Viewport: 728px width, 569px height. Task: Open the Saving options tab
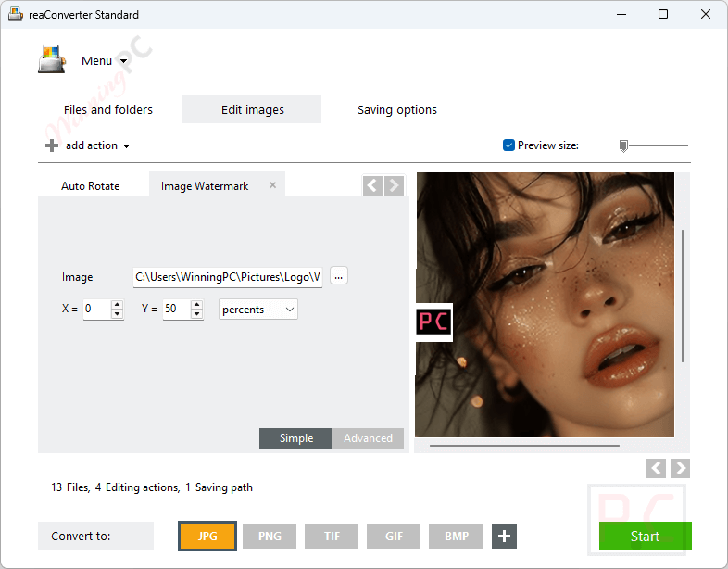pos(397,109)
